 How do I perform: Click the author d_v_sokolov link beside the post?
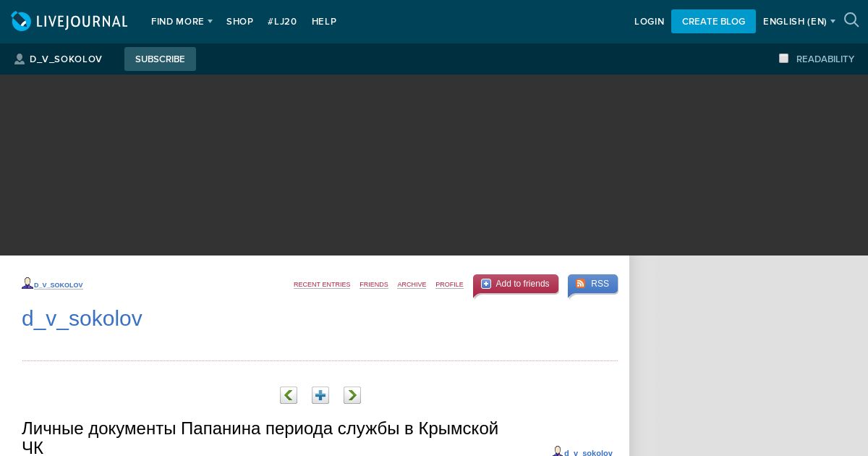tap(588, 452)
